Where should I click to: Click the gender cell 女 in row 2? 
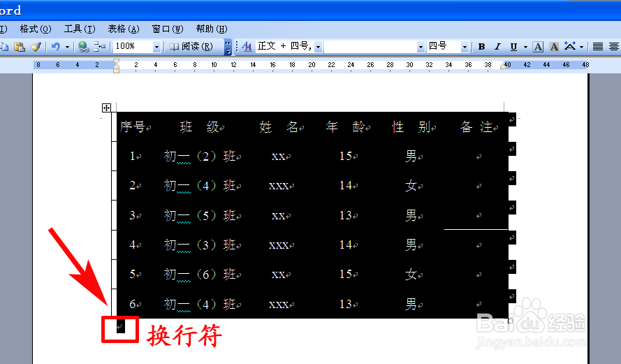pos(411,185)
